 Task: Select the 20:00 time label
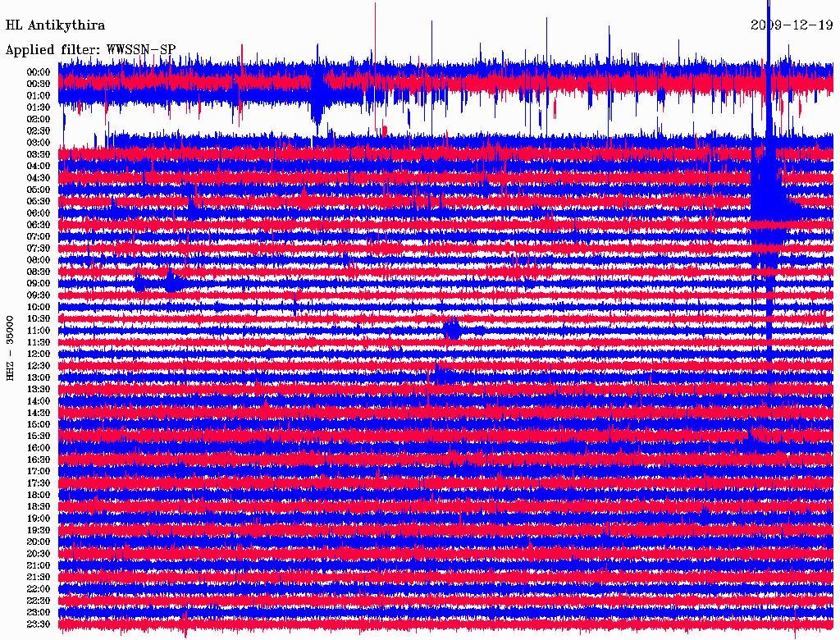(x=39, y=542)
